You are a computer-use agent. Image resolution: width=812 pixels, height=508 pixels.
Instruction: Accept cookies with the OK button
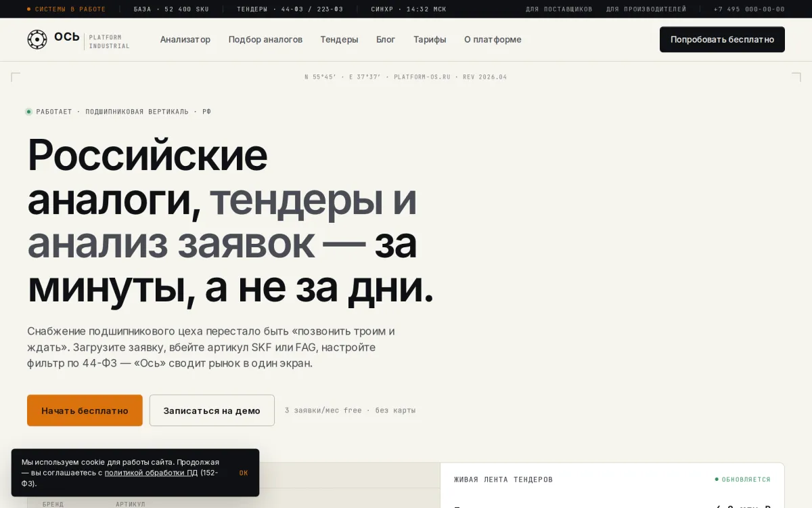click(x=244, y=473)
